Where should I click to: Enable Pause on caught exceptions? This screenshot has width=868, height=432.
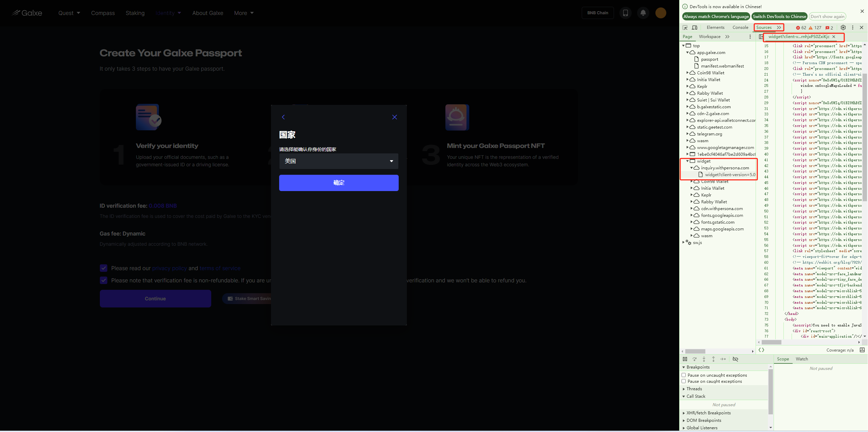[x=684, y=381]
